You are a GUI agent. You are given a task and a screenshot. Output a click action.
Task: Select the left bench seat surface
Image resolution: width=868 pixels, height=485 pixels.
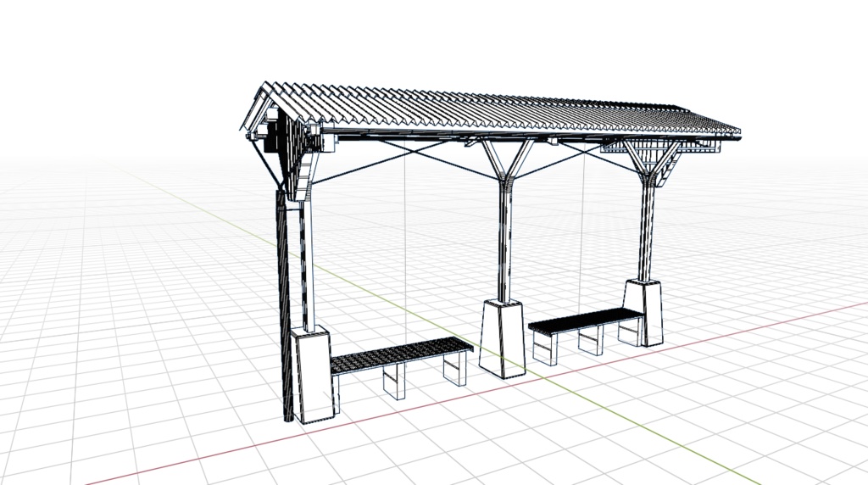pos(401,354)
